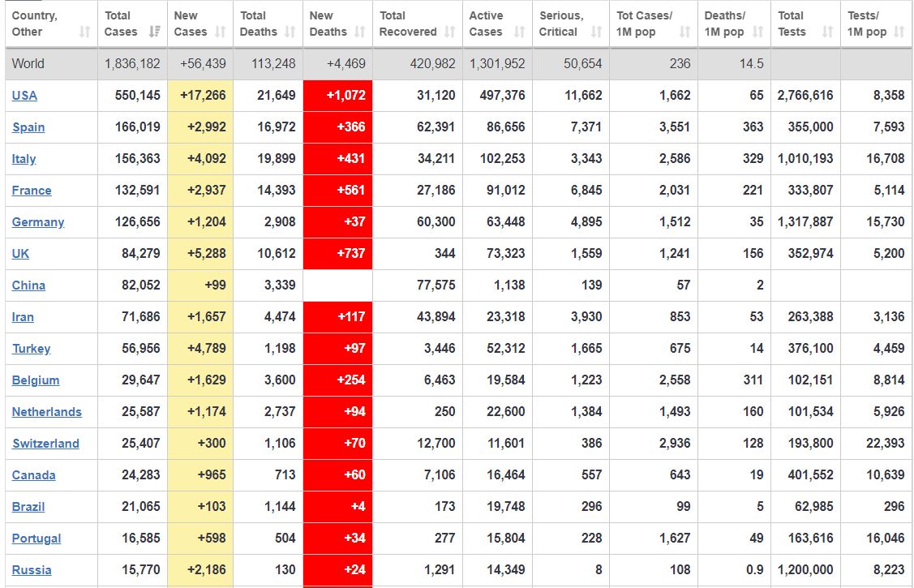The width and height of the screenshot is (914, 588).
Task: Select UK total recovered 344
Action: 444,254
